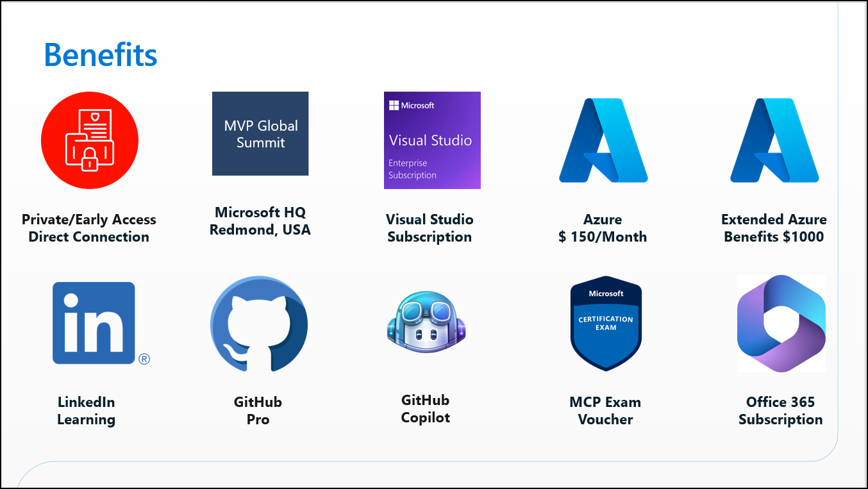Click the Office 365 hexagon logo
This screenshot has width=868, height=489.
tap(781, 324)
